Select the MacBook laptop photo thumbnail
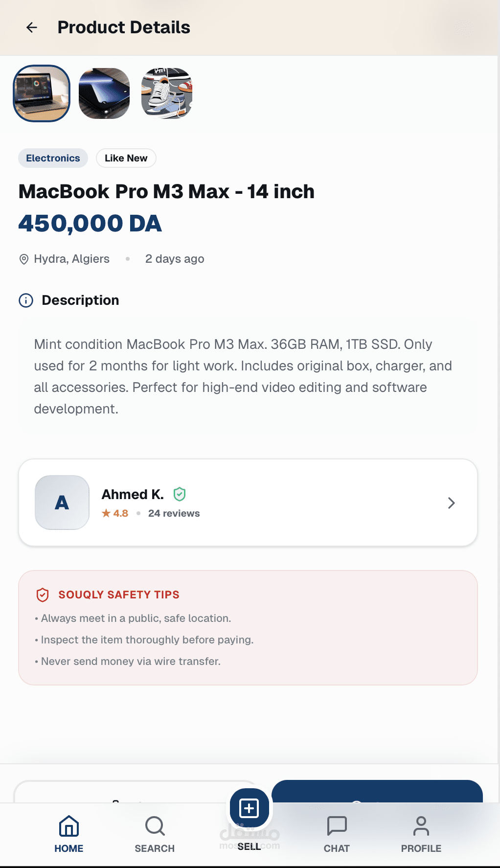500x868 pixels. pos(42,93)
